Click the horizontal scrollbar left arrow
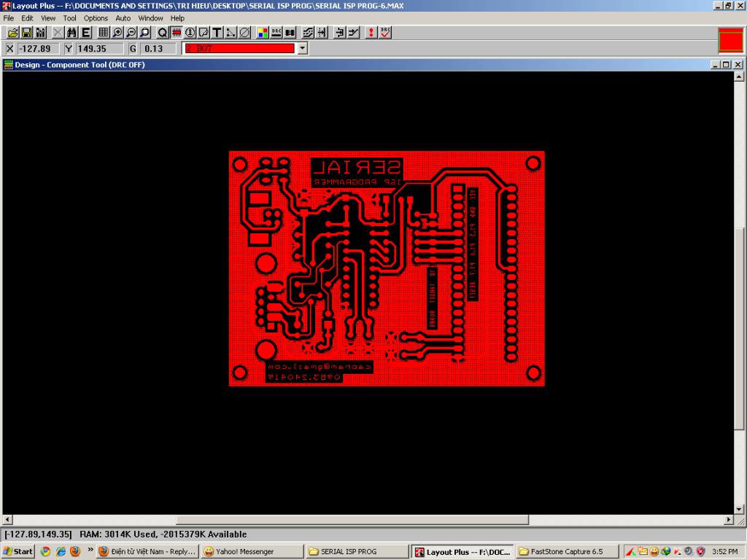The image size is (747, 560). [7, 519]
